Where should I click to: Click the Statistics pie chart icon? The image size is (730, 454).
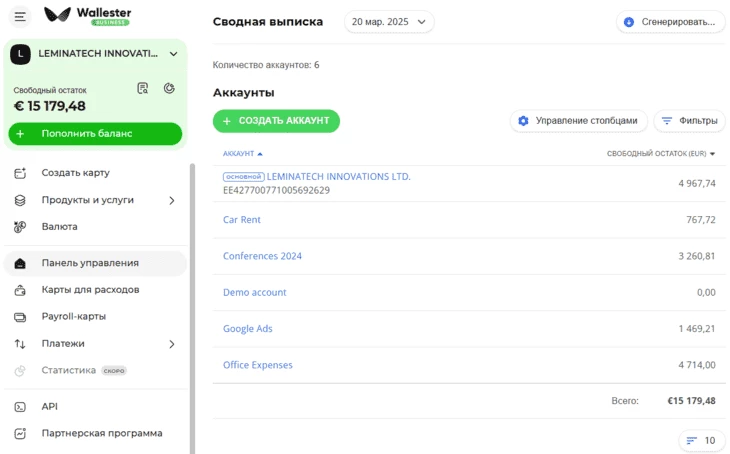[x=20, y=371]
